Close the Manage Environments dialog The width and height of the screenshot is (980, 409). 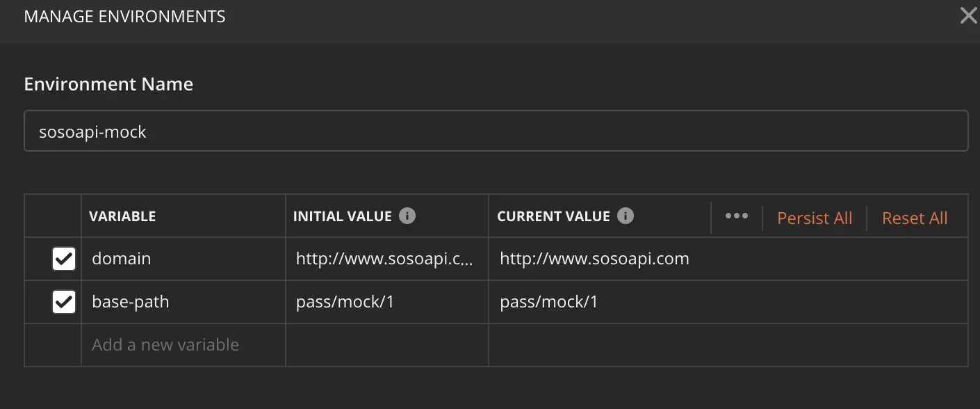click(968, 16)
